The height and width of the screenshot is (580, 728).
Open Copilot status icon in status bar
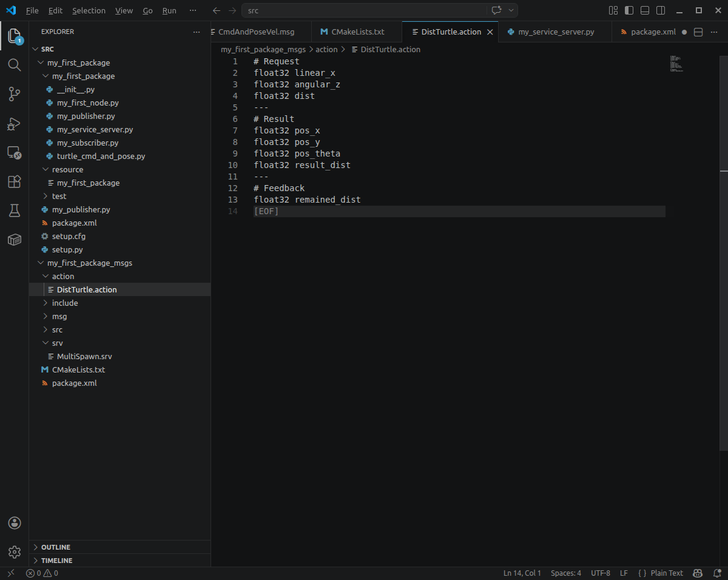[698, 573]
